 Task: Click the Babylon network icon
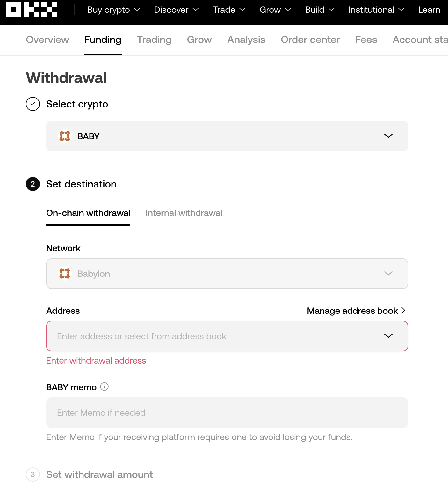pos(65,274)
